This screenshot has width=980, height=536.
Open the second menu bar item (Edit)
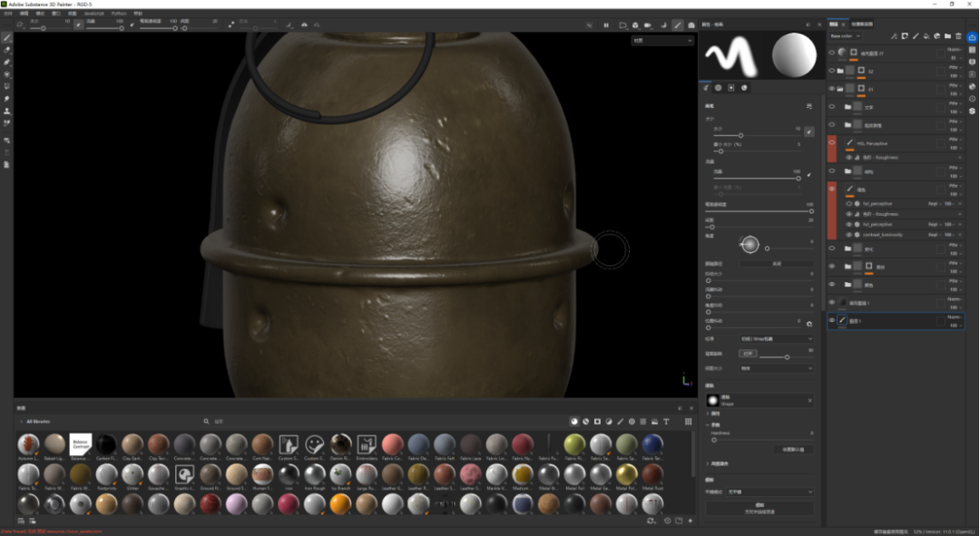[x=24, y=13]
